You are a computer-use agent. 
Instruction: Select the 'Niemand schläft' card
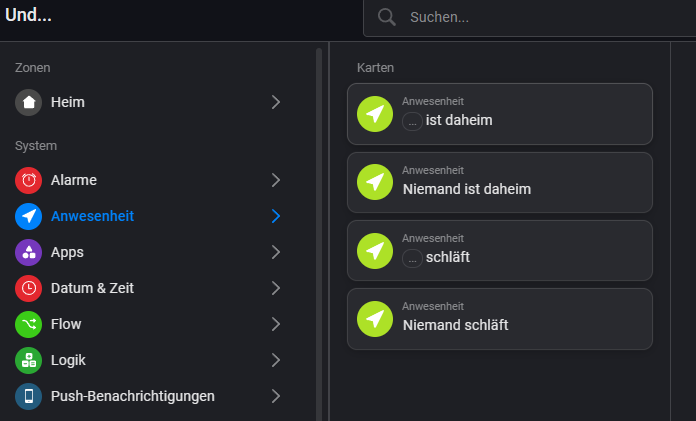[499, 318]
